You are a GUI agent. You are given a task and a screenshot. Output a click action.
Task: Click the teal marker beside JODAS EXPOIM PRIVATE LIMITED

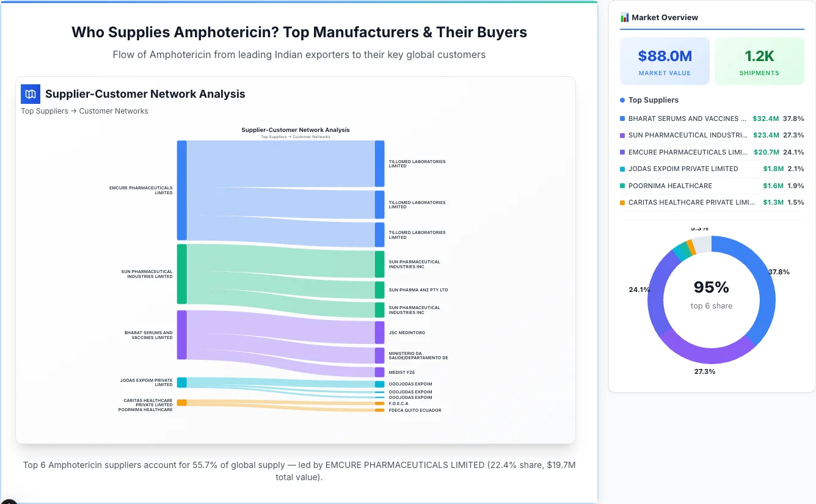[622, 169]
